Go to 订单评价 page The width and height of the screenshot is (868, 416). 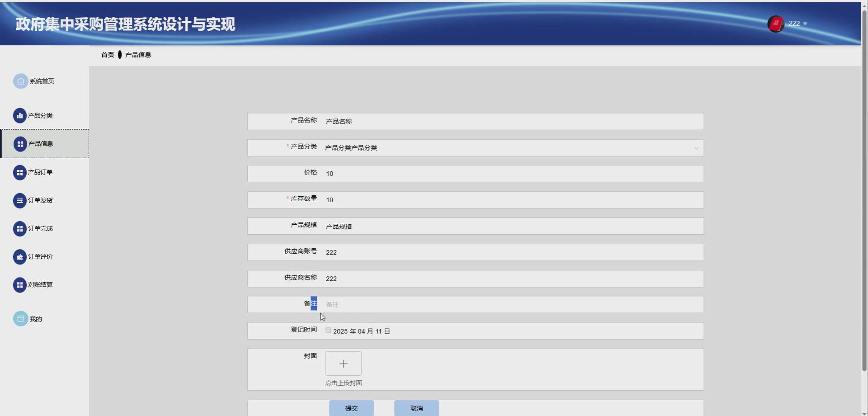44,257
